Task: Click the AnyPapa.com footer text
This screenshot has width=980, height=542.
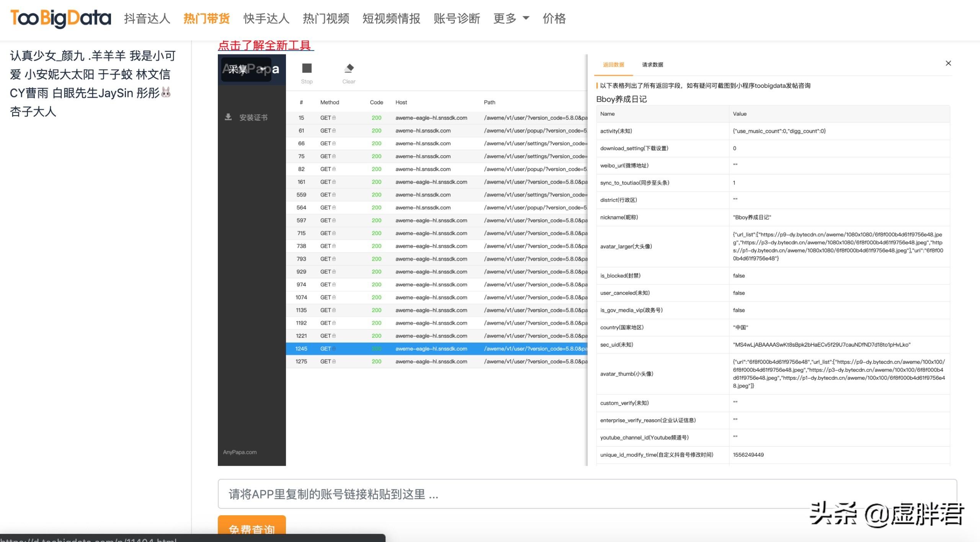Action: click(240, 452)
